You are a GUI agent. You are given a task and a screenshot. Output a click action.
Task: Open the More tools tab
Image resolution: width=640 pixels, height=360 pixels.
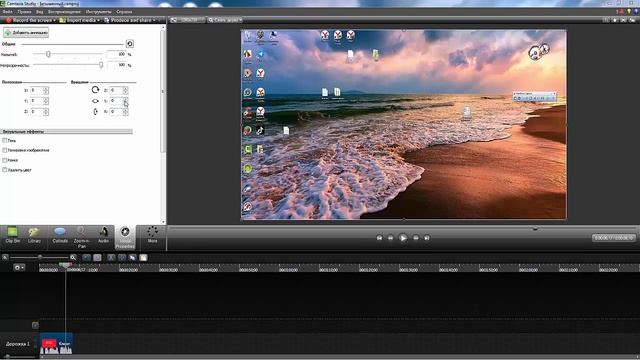152,236
